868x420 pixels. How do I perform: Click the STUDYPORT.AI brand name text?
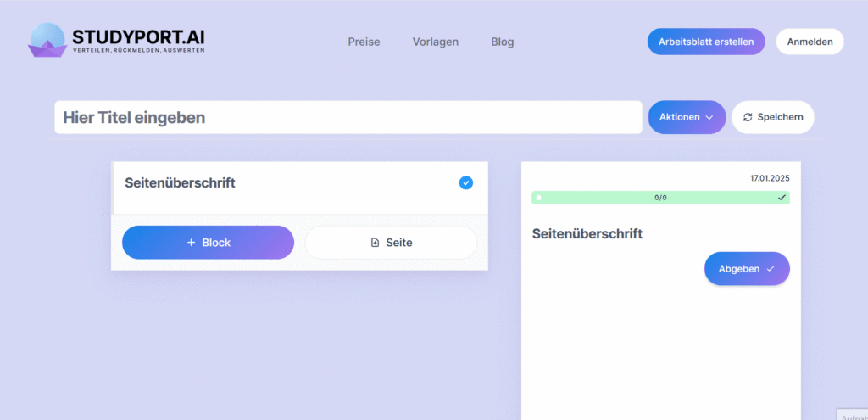pos(138,37)
